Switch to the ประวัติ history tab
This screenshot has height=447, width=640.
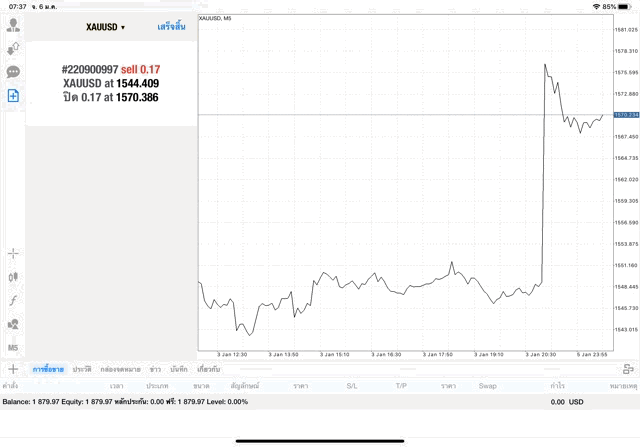pyautogui.click(x=81, y=369)
